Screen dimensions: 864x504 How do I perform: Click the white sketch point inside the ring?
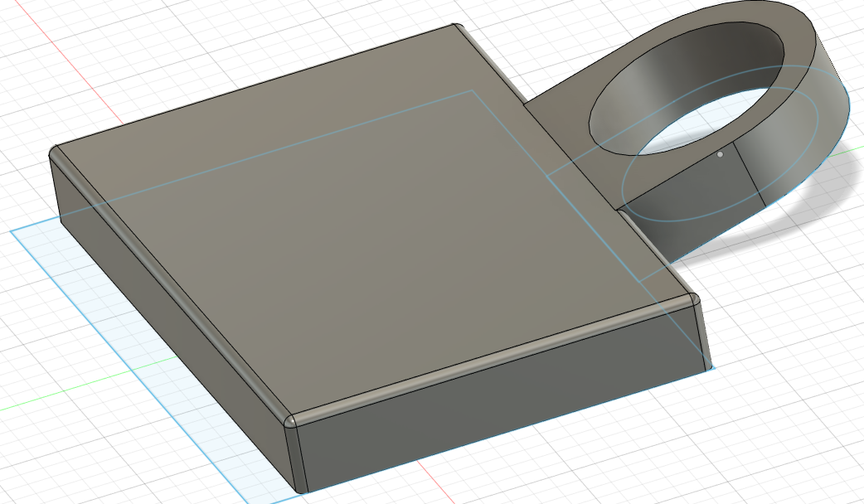click(x=720, y=155)
